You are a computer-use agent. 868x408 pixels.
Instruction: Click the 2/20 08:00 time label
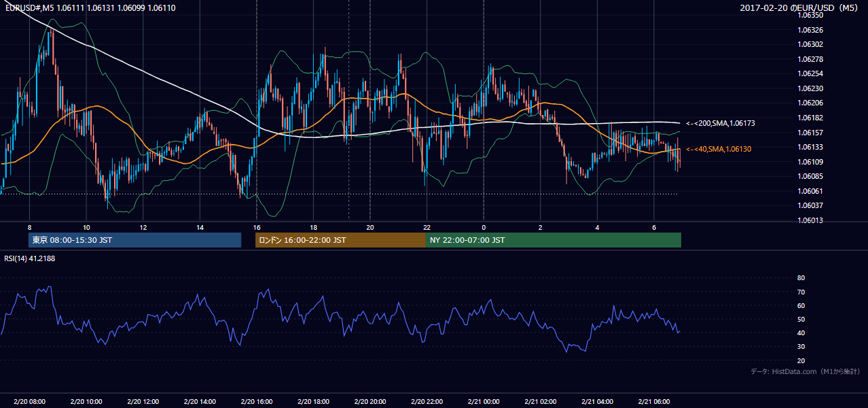tap(29, 402)
